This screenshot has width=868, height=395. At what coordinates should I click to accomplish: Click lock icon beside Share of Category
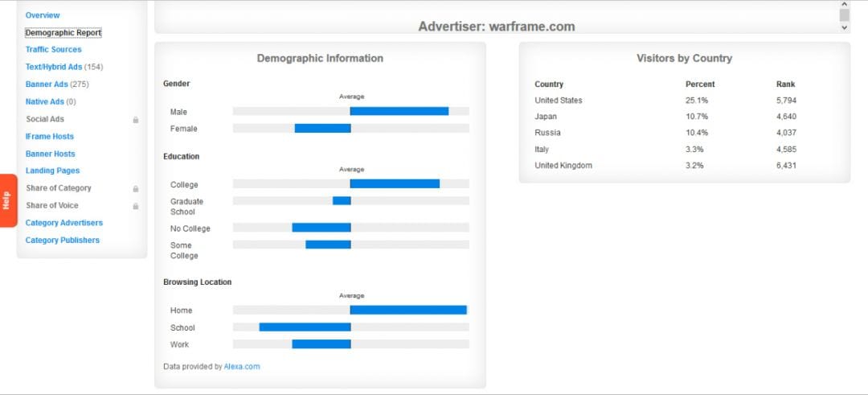(x=136, y=189)
